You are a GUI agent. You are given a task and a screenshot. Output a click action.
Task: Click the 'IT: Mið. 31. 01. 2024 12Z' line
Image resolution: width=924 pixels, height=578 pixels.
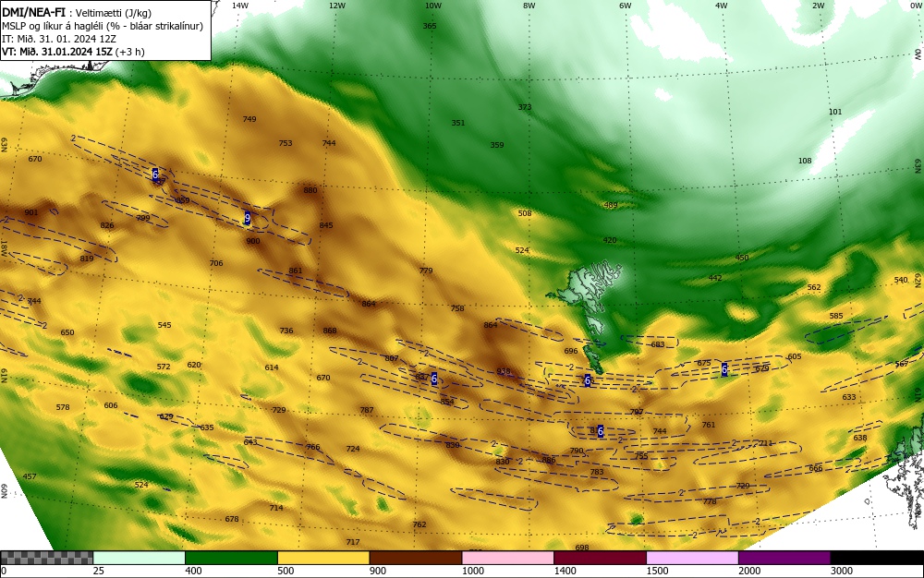point(59,39)
